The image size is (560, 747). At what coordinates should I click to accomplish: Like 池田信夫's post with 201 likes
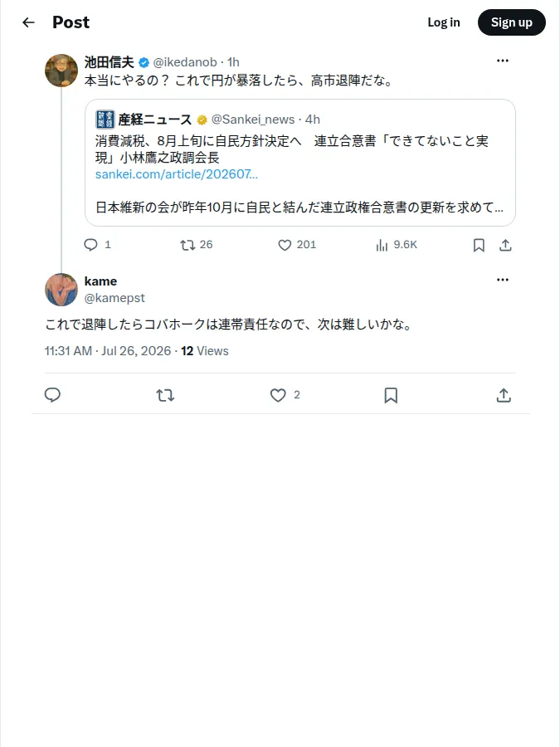[297, 245]
